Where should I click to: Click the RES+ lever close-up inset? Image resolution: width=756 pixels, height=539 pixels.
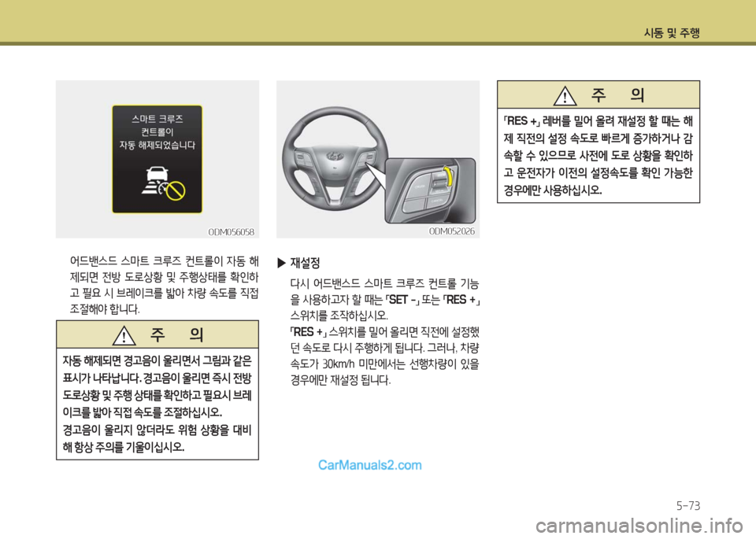431,190
